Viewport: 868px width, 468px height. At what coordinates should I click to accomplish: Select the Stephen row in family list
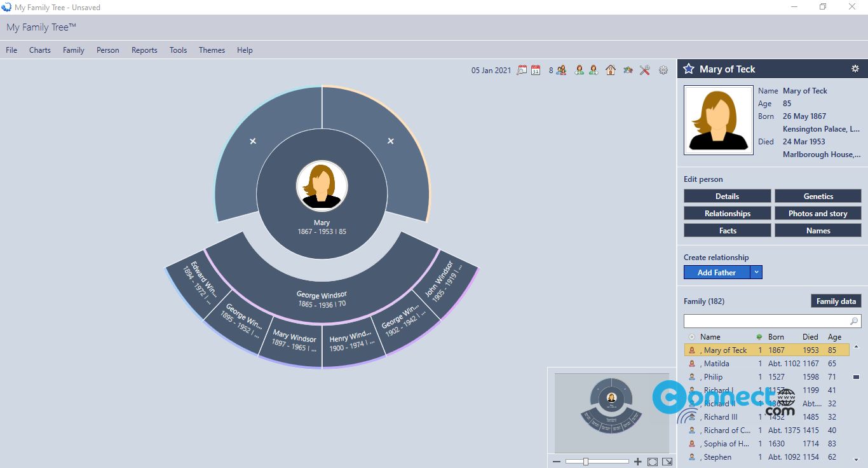[x=768, y=457]
